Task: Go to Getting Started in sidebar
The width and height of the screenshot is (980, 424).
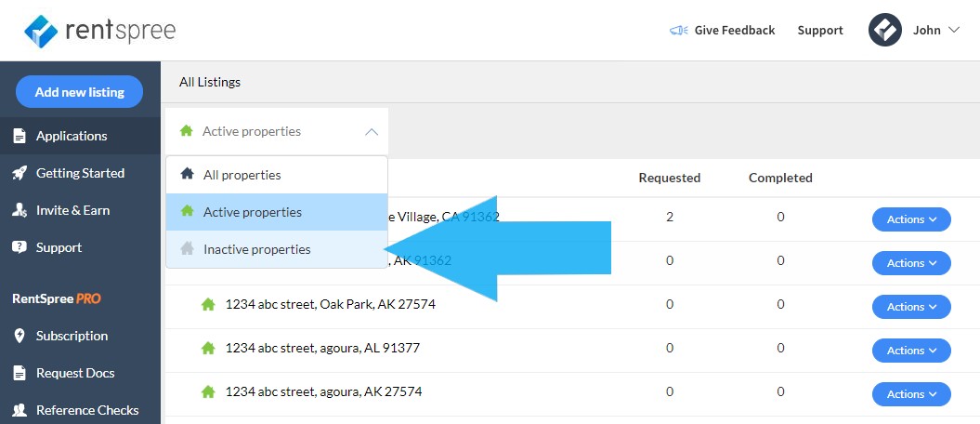Action: coord(80,173)
